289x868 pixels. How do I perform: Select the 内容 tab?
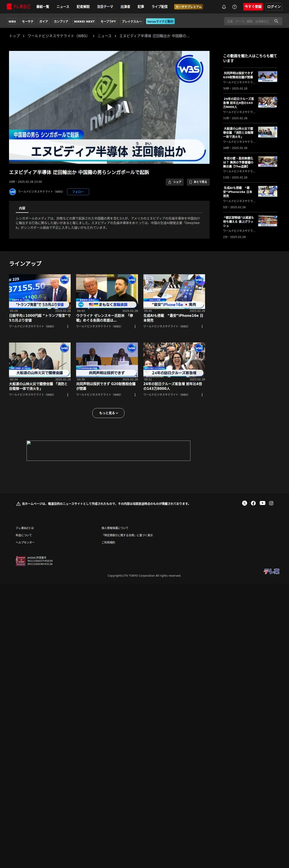tap(22, 209)
